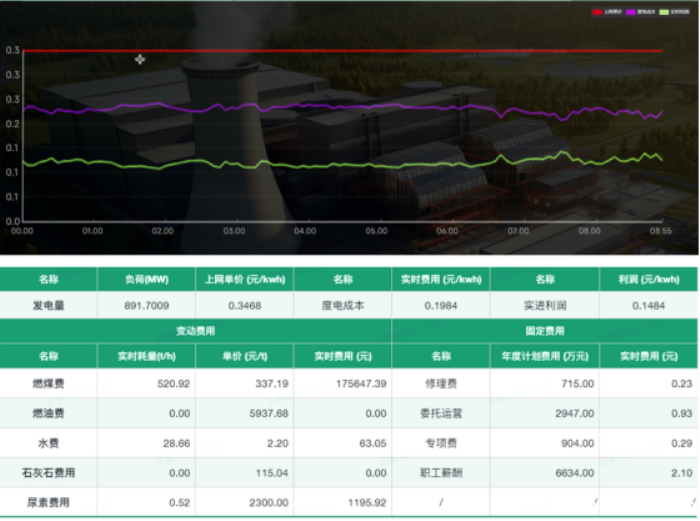Image resolution: width=700 pixels, height=521 pixels.
Task: Click the 08:55 end time label
Action: 660,231
